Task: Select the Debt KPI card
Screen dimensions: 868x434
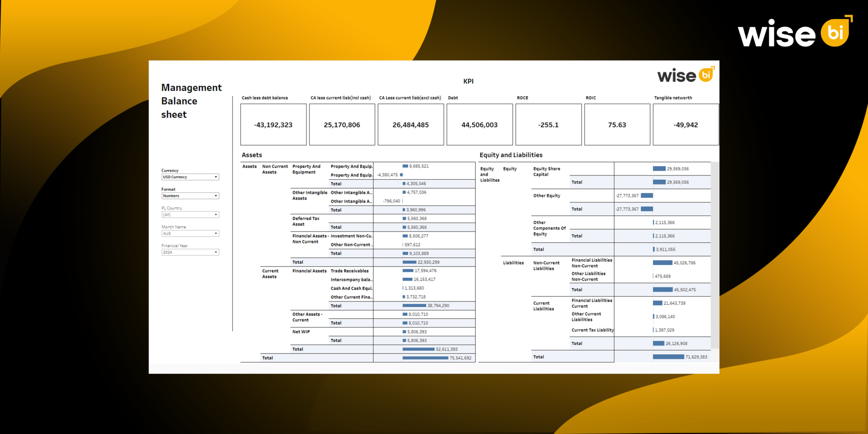Action: [x=479, y=124]
